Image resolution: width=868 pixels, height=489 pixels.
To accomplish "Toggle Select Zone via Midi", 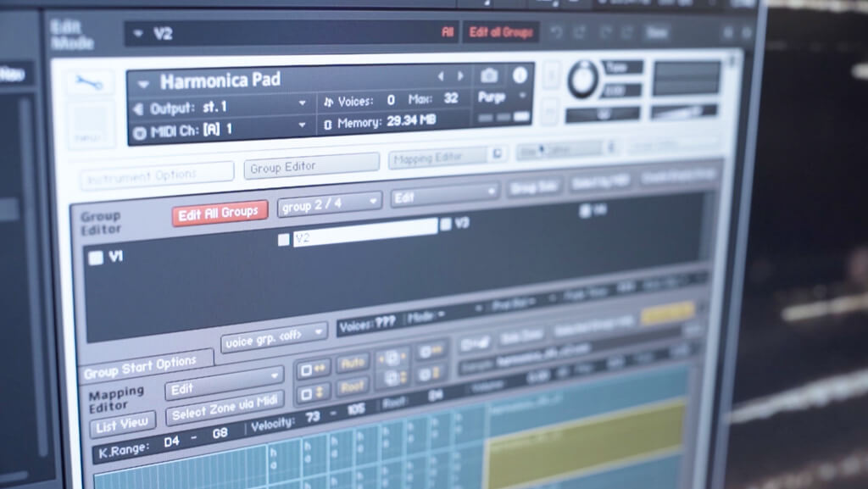I will click(x=225, y=408).
